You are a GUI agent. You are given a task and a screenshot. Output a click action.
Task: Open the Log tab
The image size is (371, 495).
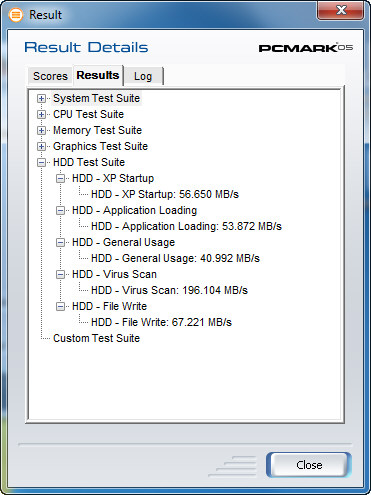pyautogui.click(x=143, y=76)
